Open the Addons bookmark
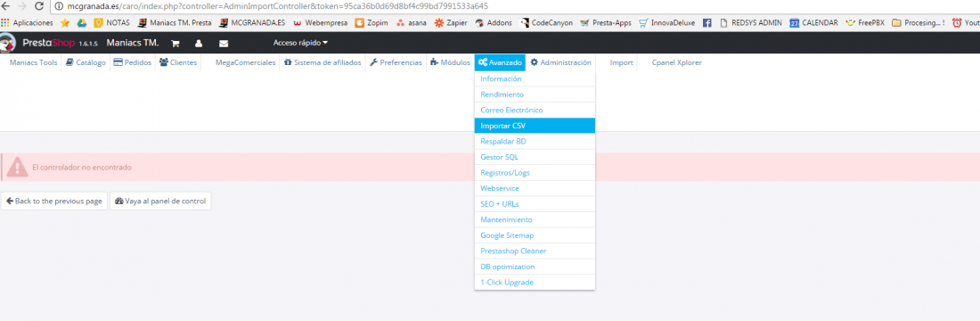Image resolution: width=980 pixels, height=321 pixels. point(494,22)
